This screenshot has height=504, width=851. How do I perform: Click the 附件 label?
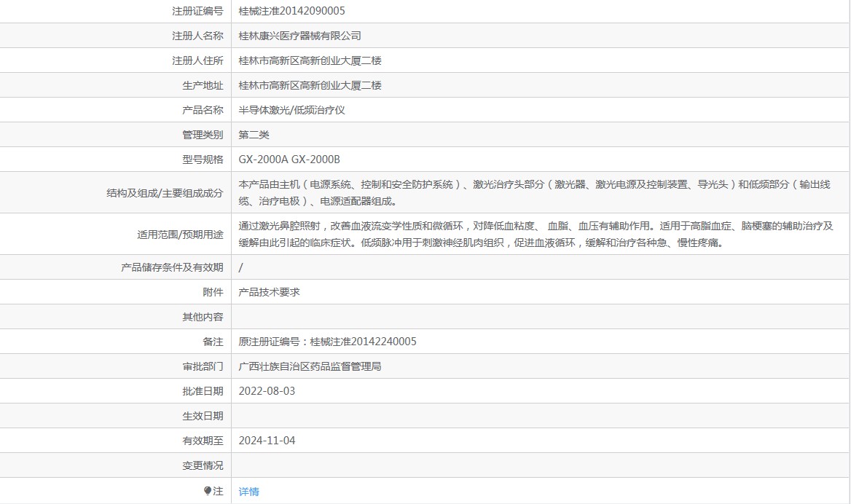click(213, 292)
